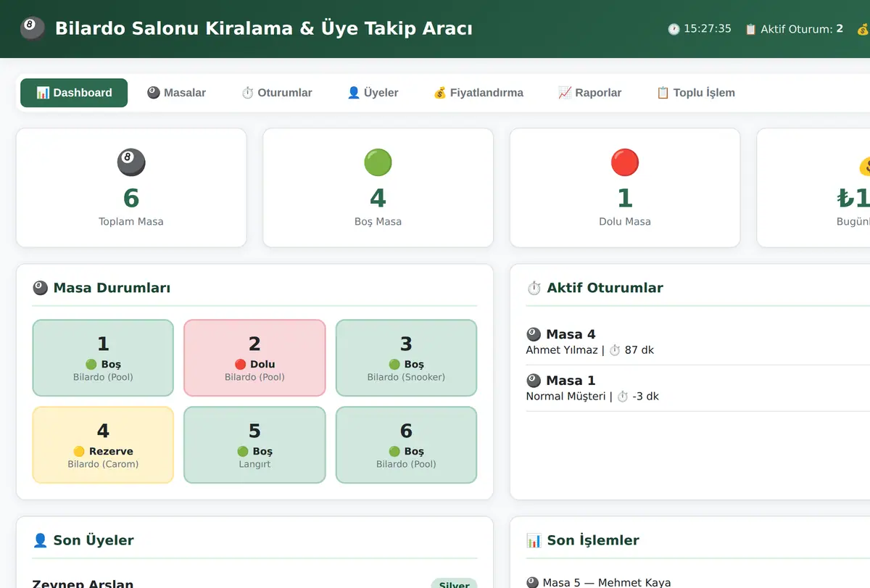Click the green dot on table 1
Image resolution: width=870 pixels, height=588 pixels.
(91, 364)
